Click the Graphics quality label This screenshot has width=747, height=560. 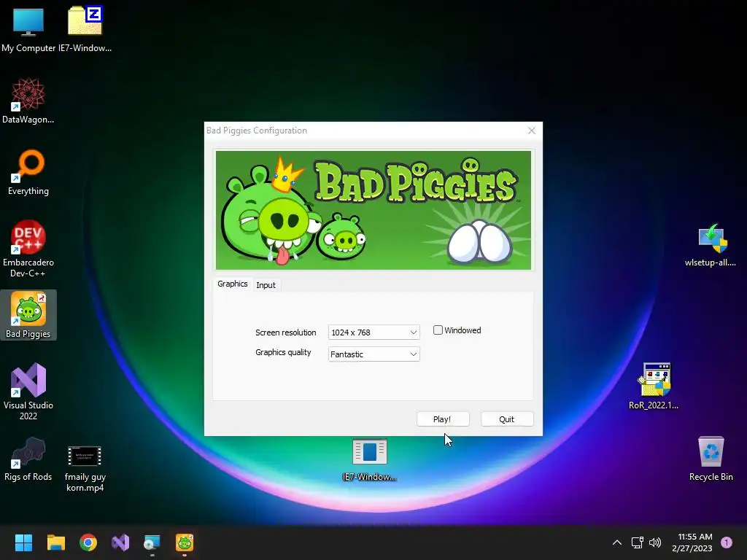pyautogui.click(x=283, y=352)
